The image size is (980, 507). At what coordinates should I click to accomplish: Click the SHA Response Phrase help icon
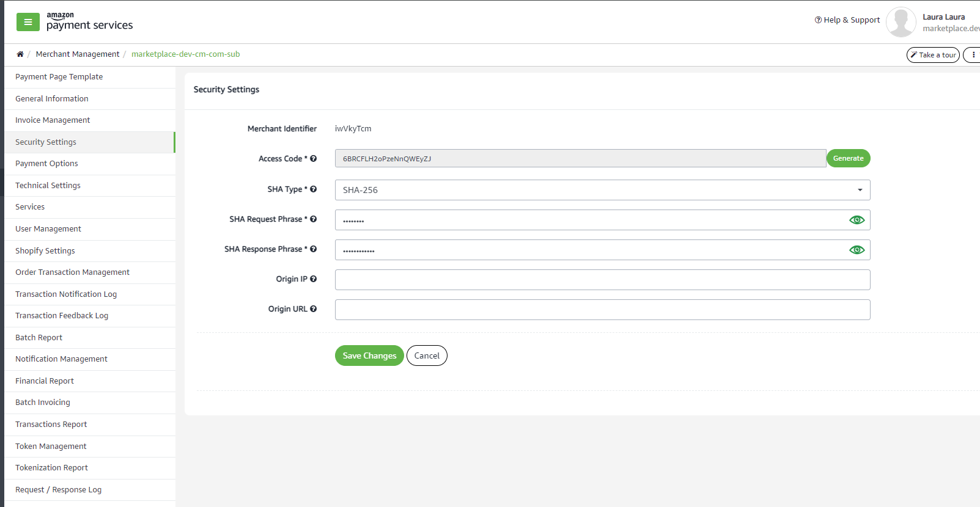[314, 249]
